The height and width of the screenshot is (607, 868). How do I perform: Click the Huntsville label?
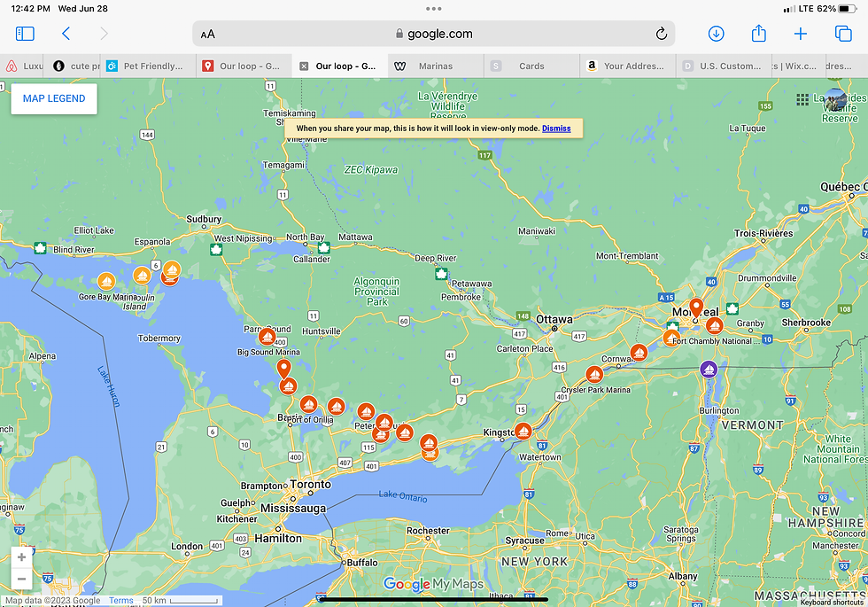click(321, 331)
